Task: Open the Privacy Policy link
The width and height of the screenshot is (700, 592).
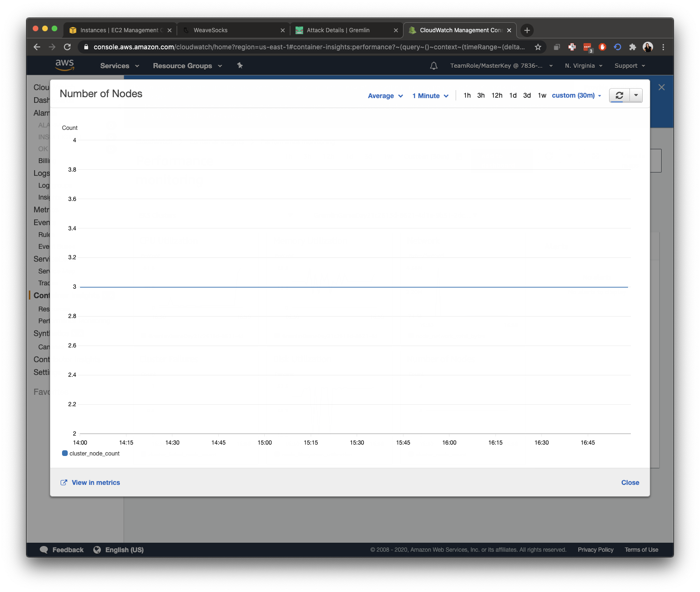Action: coord(595,550)
